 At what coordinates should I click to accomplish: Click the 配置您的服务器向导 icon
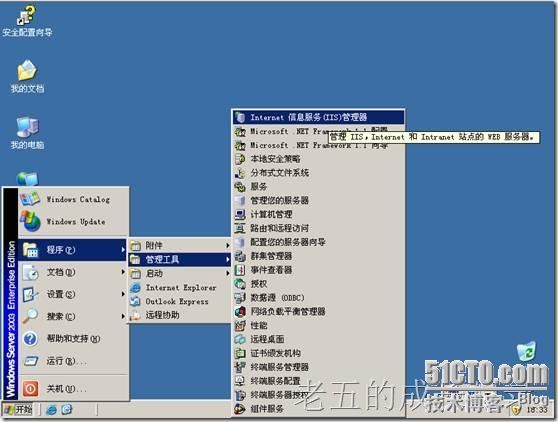coord(240,242)
